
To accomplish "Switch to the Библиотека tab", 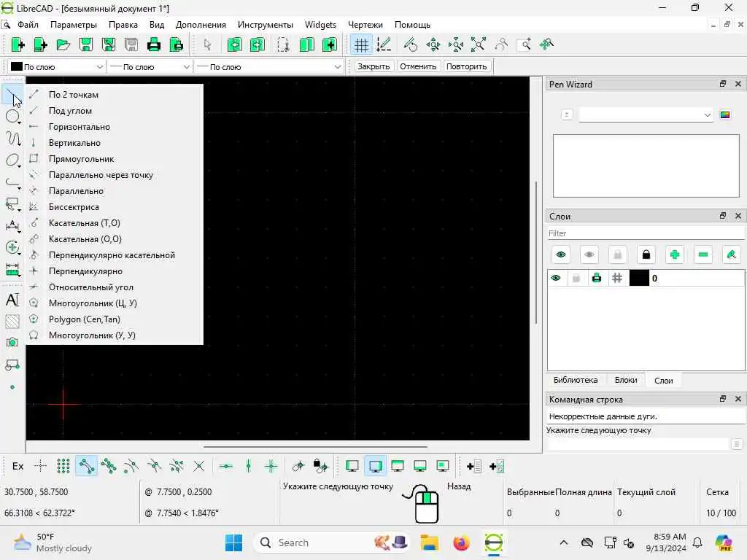I will 575,380.
